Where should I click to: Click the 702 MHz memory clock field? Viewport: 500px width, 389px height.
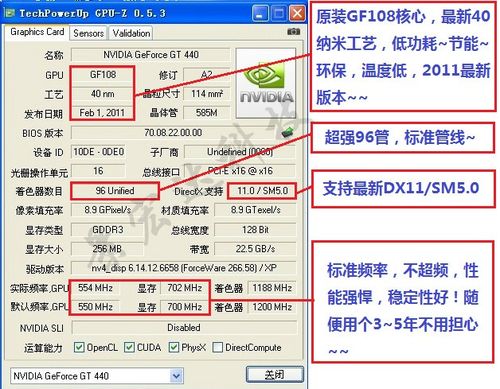click(x=184, y=288)
